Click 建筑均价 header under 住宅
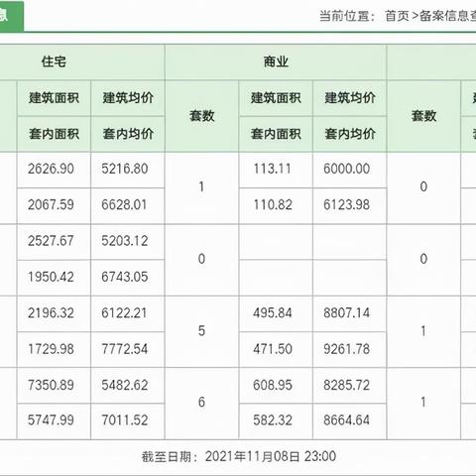The image size is (476, 476). click(128, 98)
